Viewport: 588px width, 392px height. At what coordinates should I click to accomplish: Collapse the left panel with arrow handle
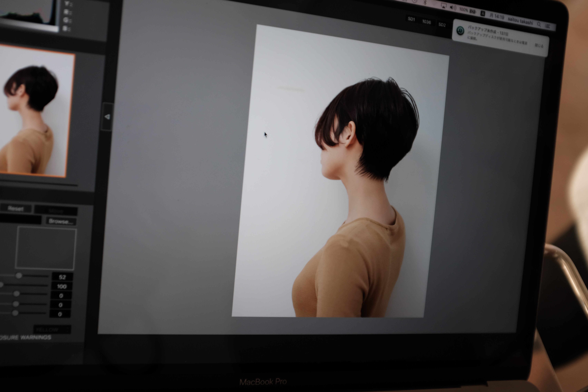click(x=107, y=117)
